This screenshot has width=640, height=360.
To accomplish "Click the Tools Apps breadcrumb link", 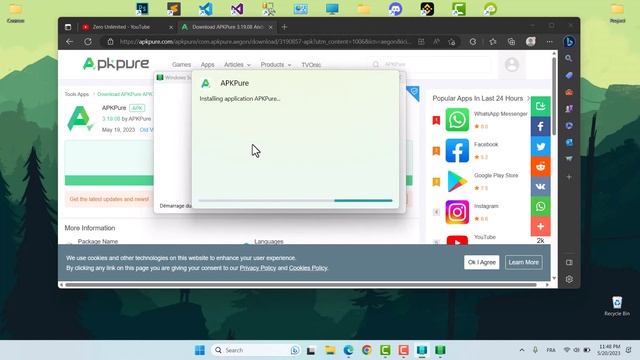I will pyautogui.click(x=76, y=94).
